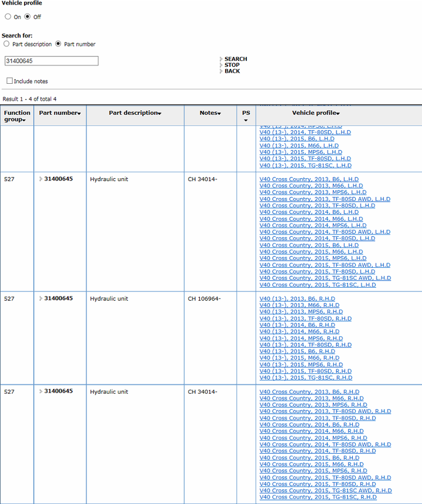422x504 pixels.
Task: Open link V40 Cross Country, 2014, B6, L.H.D
Action: pos(309,212)
